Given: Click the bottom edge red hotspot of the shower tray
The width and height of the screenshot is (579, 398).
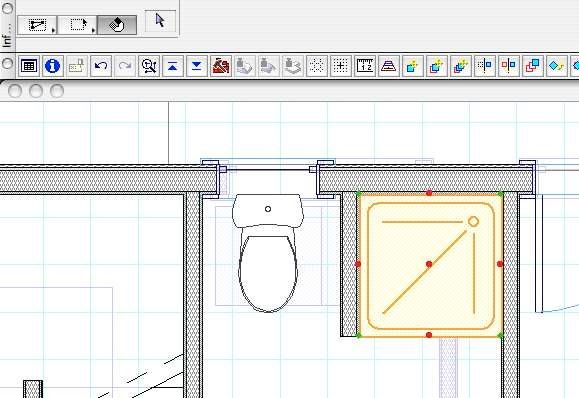Looking at the screenshot, I should 429,335.
